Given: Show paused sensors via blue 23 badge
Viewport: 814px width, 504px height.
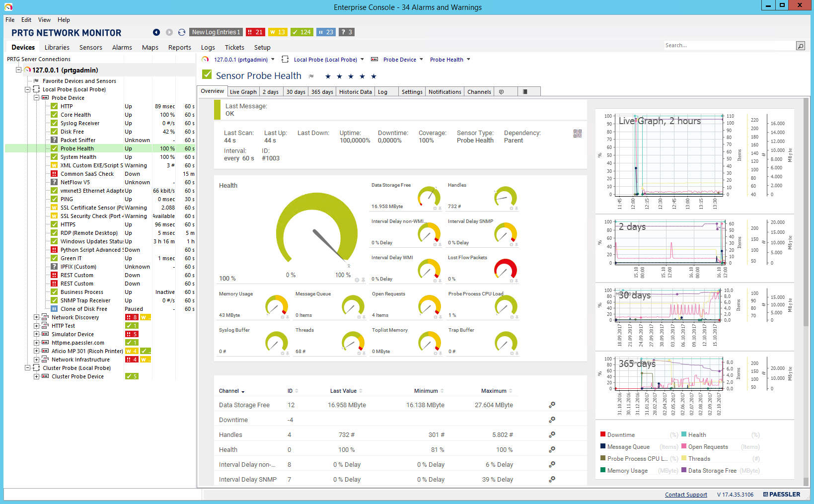Looking at the screenshot, I should click(326, 32).
